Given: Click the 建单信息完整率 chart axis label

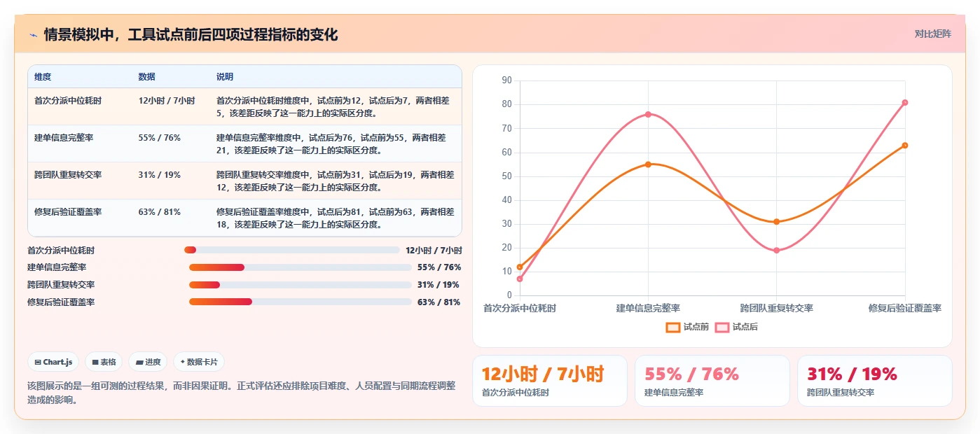Looking at the screenshot, I should coord(648,308).
